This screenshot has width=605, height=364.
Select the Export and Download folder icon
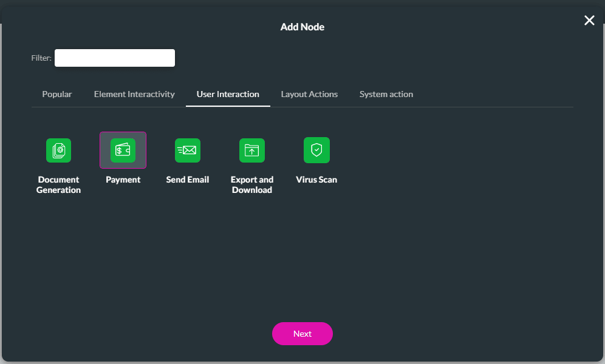[x=252, y=150]
